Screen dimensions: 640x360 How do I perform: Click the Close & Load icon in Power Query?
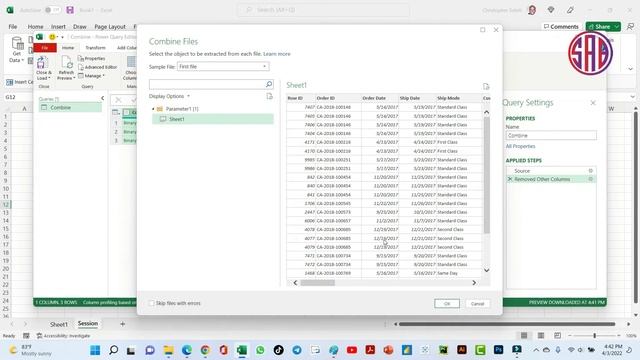coord(42,63)
